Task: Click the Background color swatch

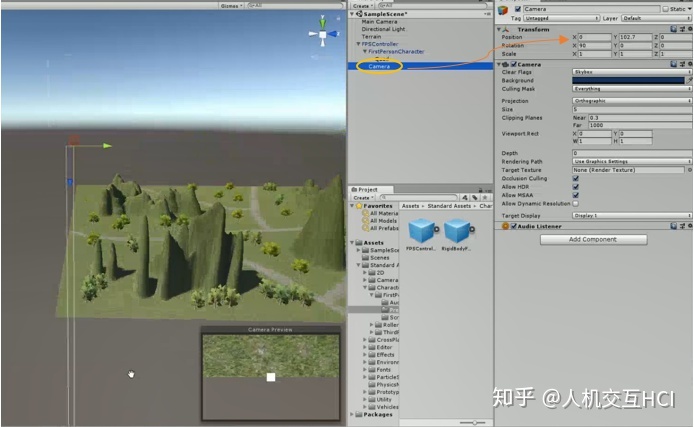Action: pos(628,80)
